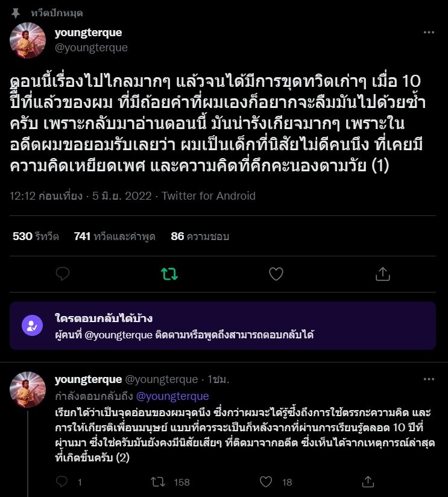This screenshot has height=497, width=448.
Task: Share the reply tweet via share icon
Action: pyautogui.click(x=368, y=482)
